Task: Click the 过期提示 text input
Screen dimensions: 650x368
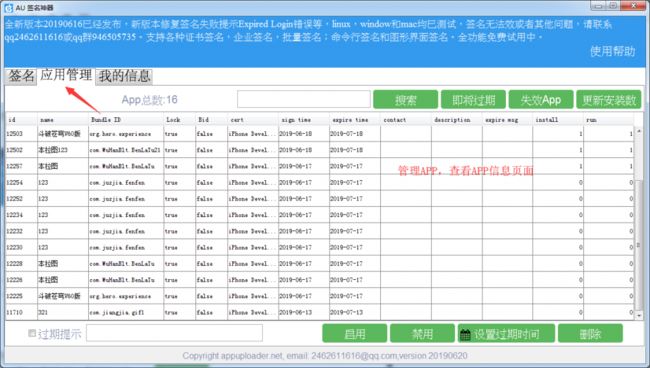Action: click(x=175, y=333)
